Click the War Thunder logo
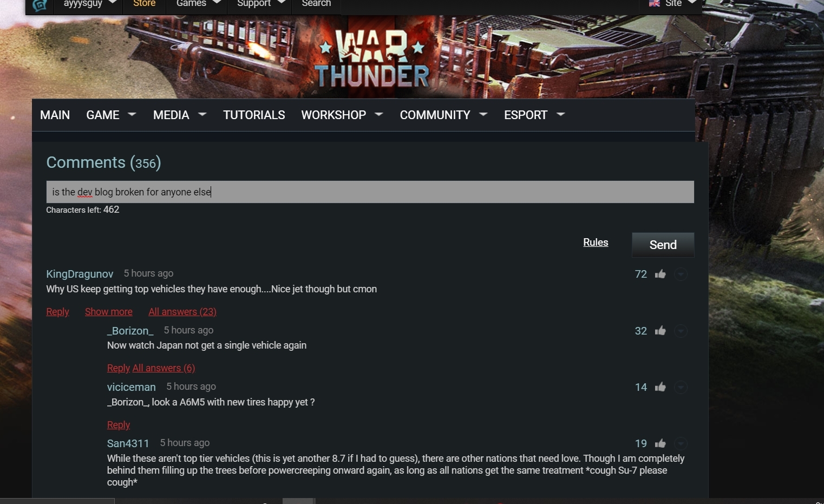This screenshot has height=504, width=824. point(371,58)
